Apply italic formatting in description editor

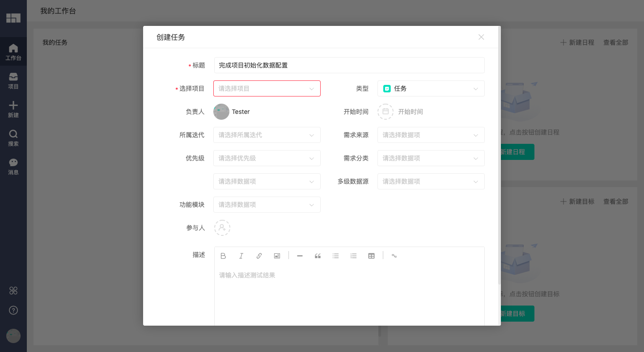click(241, 256)
